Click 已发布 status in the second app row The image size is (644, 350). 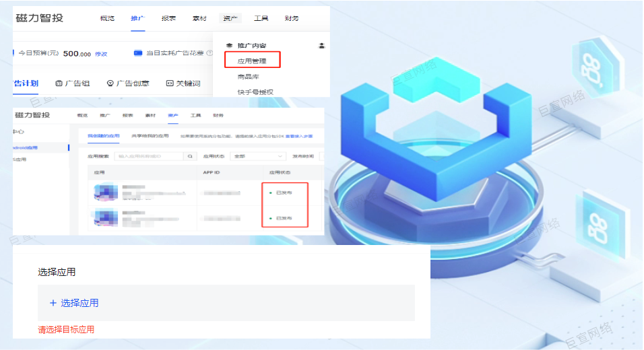(284, 218)
